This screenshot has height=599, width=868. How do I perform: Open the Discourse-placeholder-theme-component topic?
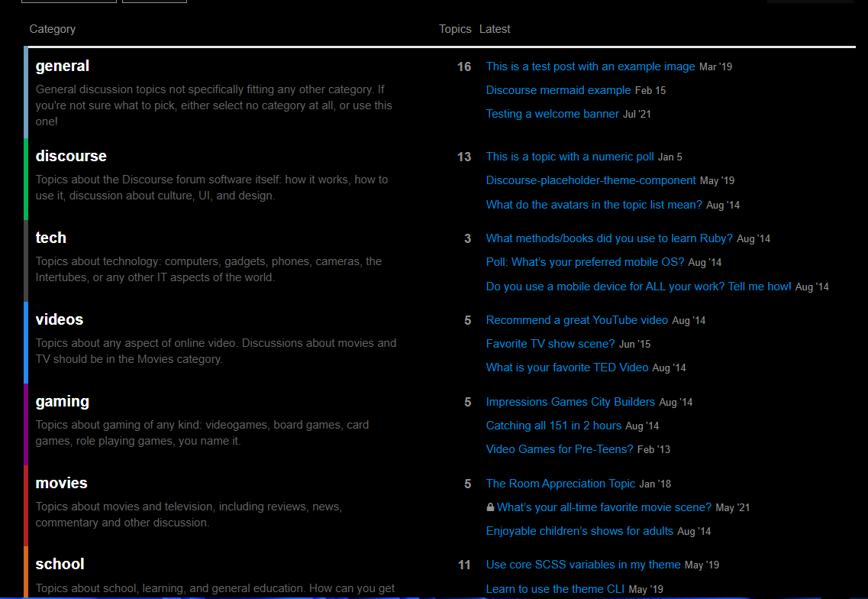pyautogui.click(x=590, y=180)
